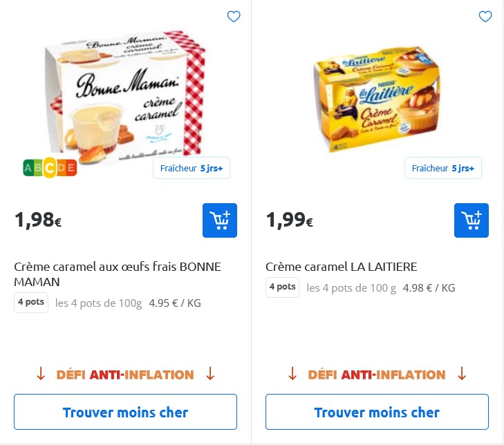Click Fraîcheur 5 jrs+ badge on Bonne Maman
The height and width of the screenshot is (445, 504).
click(192, 168)
